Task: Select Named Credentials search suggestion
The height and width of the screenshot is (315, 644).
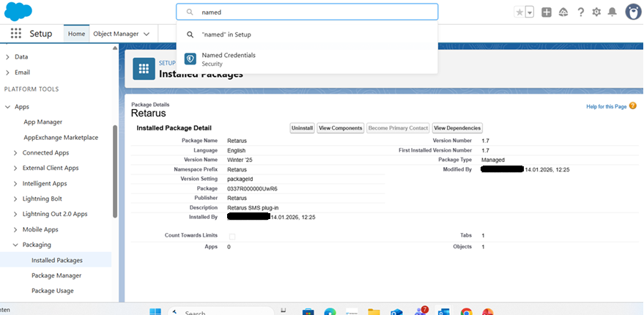Action: pos(229,59)
